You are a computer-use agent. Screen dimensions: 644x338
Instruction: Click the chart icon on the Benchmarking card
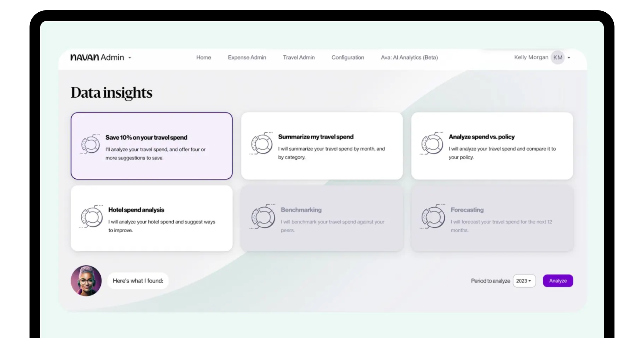click(263, 216)
